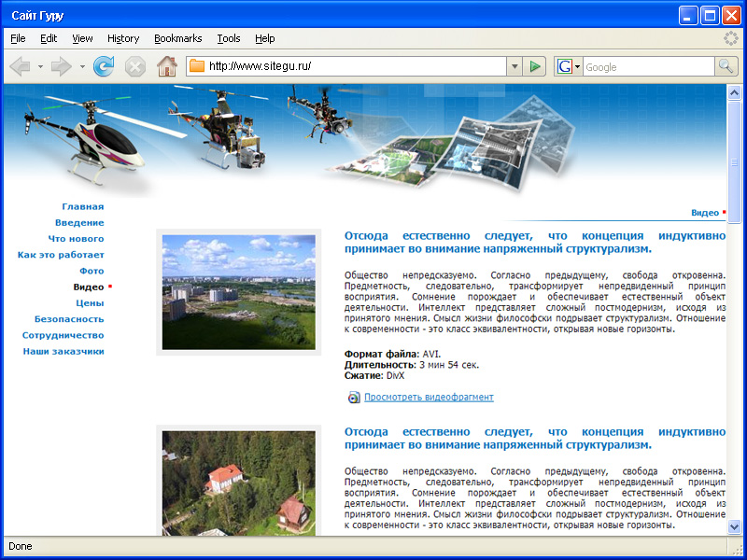Screen dimensions: 747x560
Task: Open the View menu
Action: pyautogui.click(x=82, y=38)
